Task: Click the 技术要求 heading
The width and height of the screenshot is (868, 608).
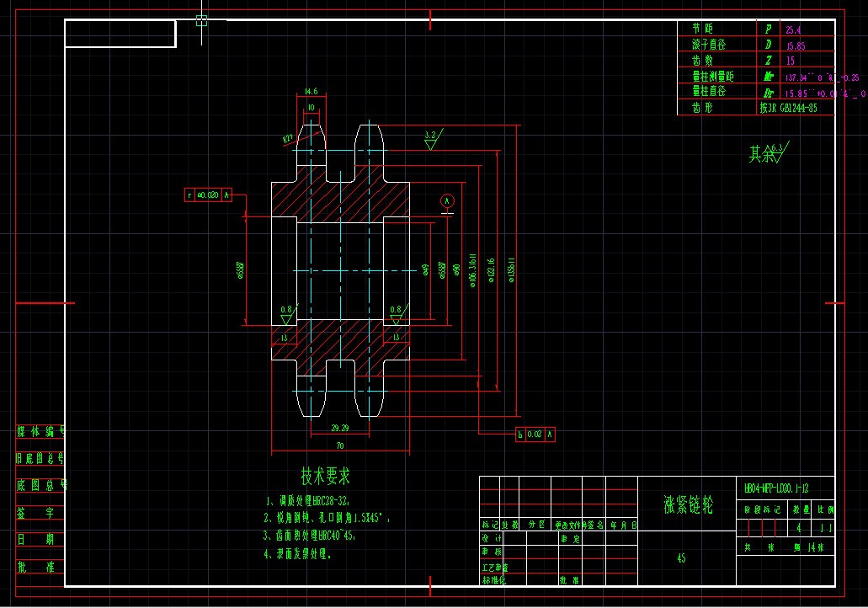Action: tap(326, 476)
